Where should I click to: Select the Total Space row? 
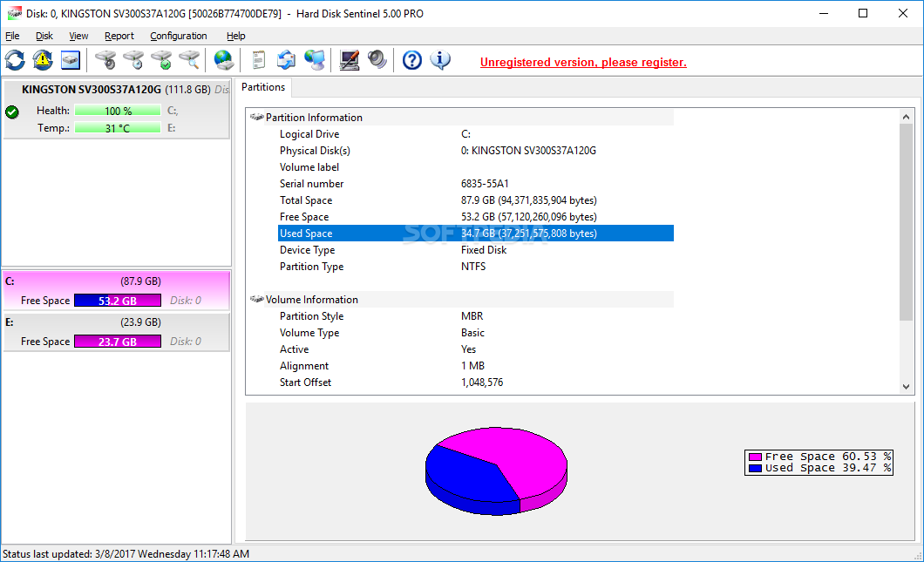click(476, 200)
